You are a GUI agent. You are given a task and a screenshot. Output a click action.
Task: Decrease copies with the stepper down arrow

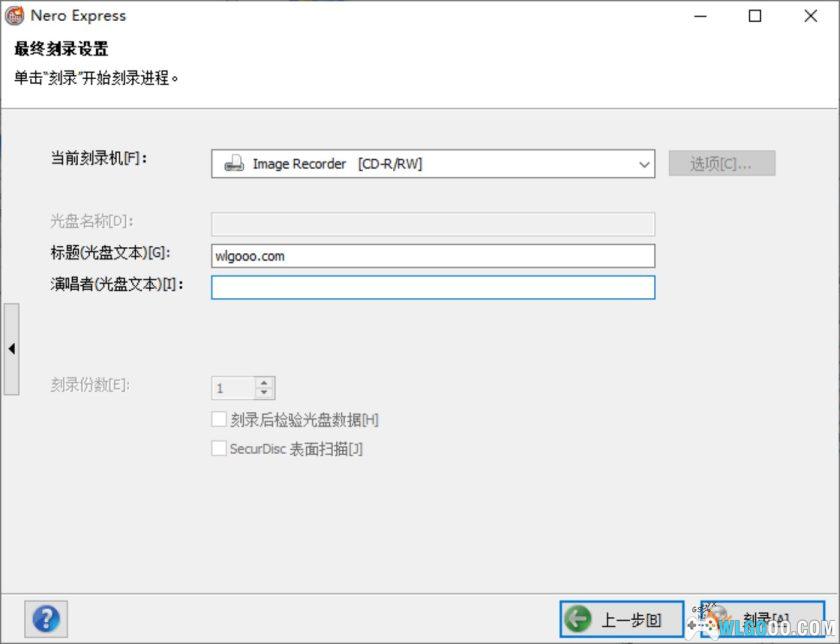264,392
